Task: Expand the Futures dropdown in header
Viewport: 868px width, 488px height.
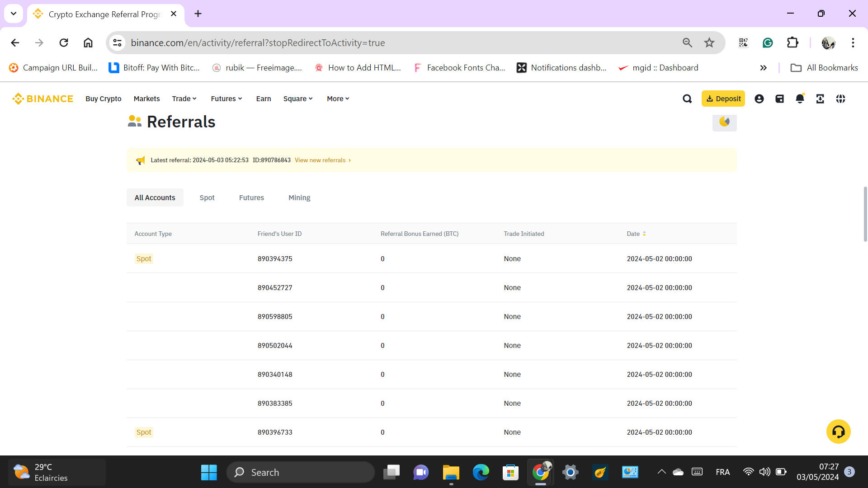Action: (226, 99)
